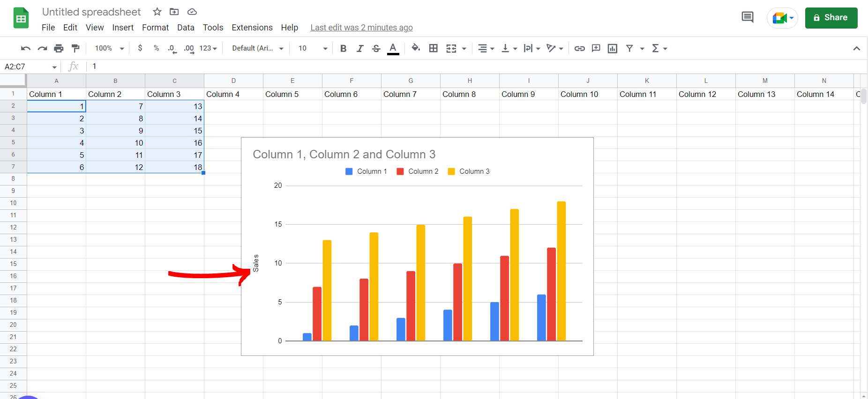
Task: Expand filter views dropdown arrow
Action: pos(642,49)
